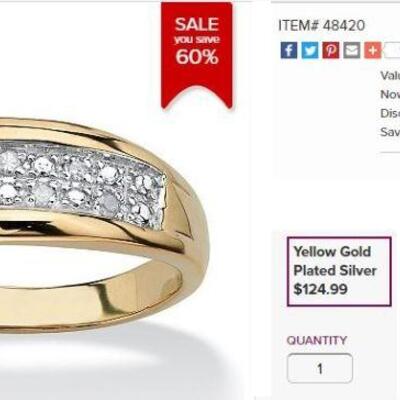Click the ITEM# 48420 text
The image size is (400, 400).
[322, 25]
